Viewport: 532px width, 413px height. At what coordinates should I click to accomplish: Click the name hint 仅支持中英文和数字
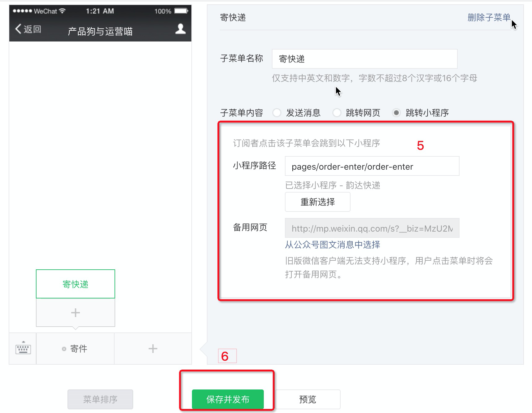pyautogui.click(x=375, y=78)
